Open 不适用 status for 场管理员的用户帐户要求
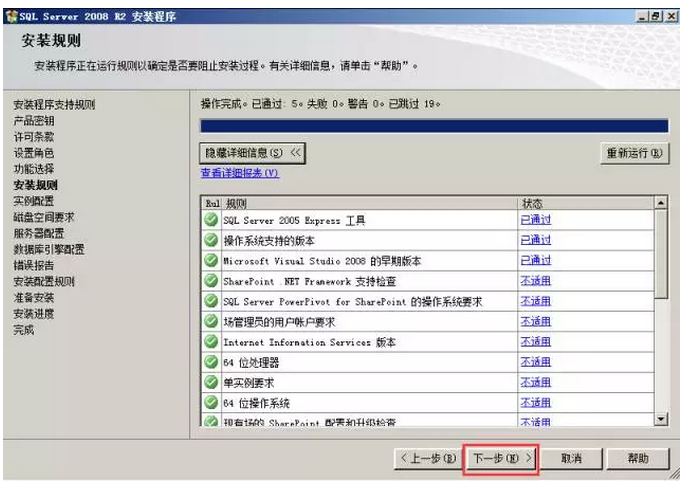 536,321
